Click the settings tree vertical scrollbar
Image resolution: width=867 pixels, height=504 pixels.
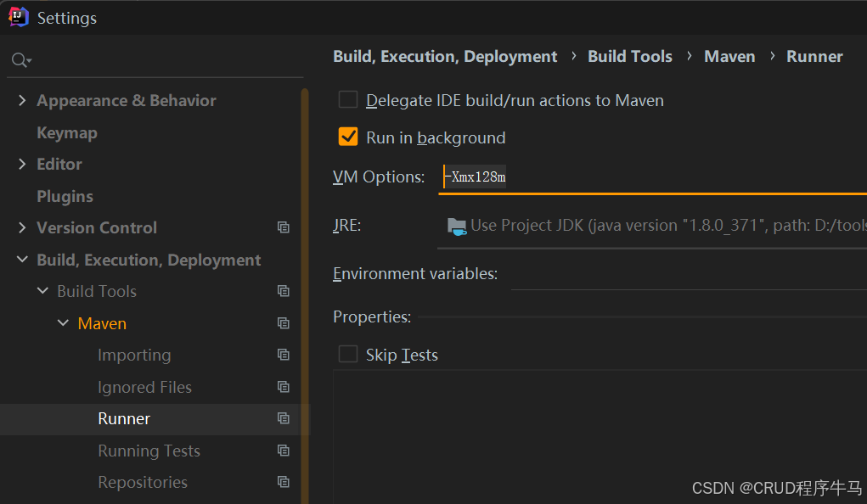[305, 296]
